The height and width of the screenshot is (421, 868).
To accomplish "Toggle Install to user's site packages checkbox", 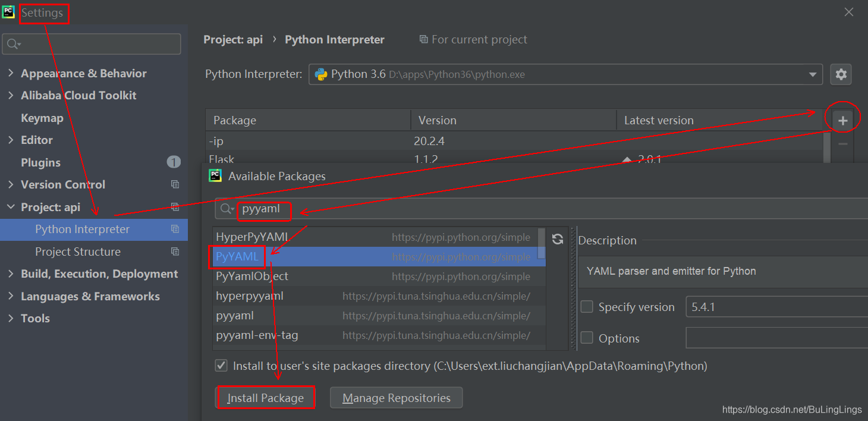I will [221, 366].
